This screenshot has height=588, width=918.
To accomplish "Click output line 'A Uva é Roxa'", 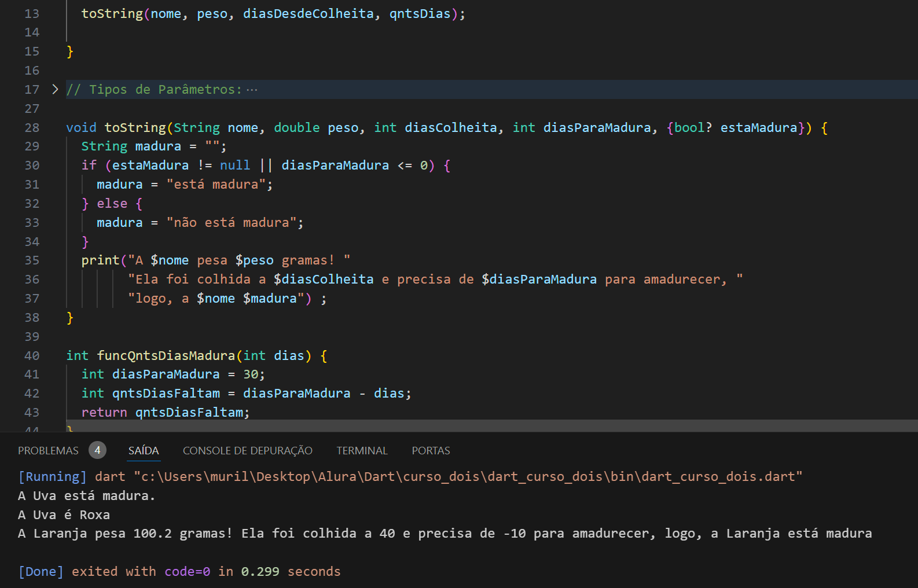I will (64, 514).
